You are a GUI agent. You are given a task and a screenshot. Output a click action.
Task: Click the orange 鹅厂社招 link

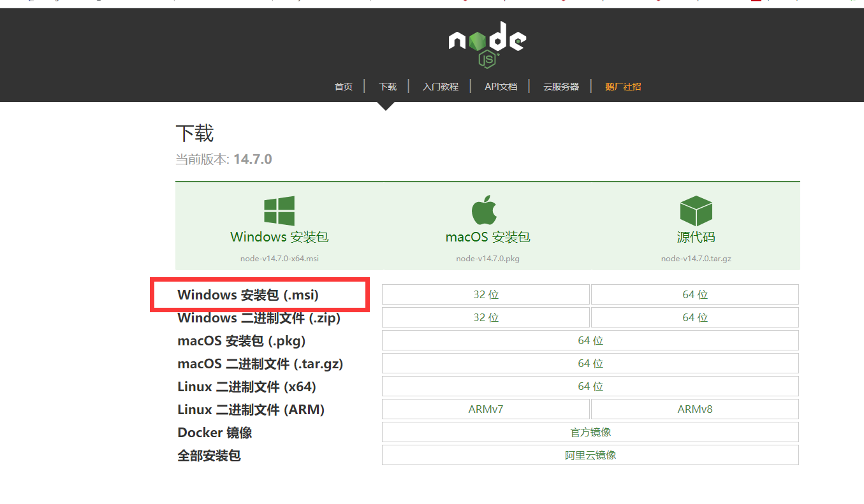point(623,87)
